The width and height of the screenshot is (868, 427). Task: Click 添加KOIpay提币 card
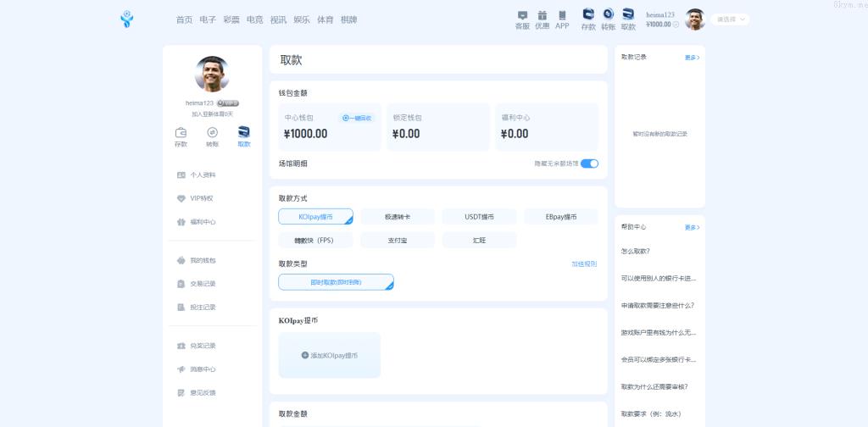(x=330, y=355)
